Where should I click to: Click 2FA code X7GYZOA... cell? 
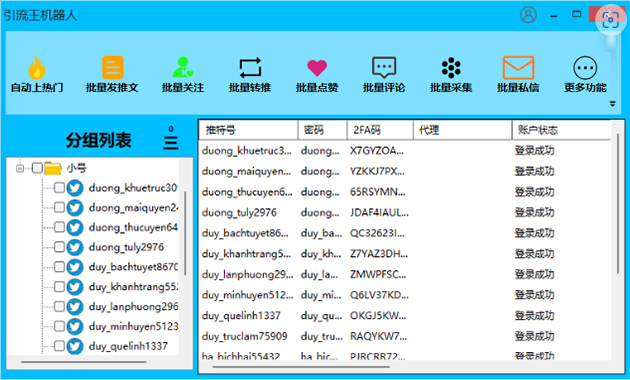pyautogui.click(x=377, y=151)
